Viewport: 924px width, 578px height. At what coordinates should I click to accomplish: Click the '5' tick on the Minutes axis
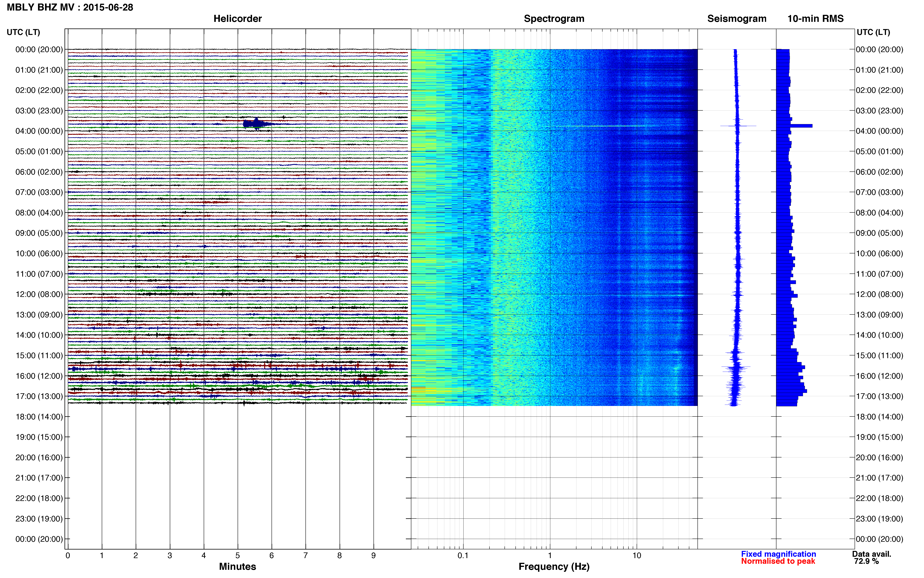tap(238, 555)
